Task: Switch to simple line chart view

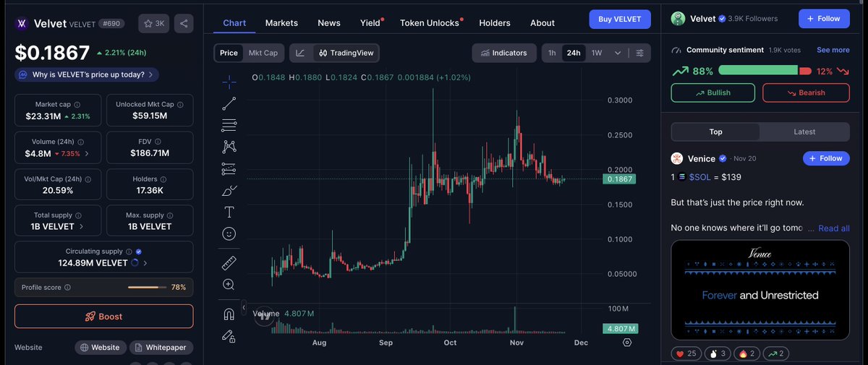Action: click(300, 53)
